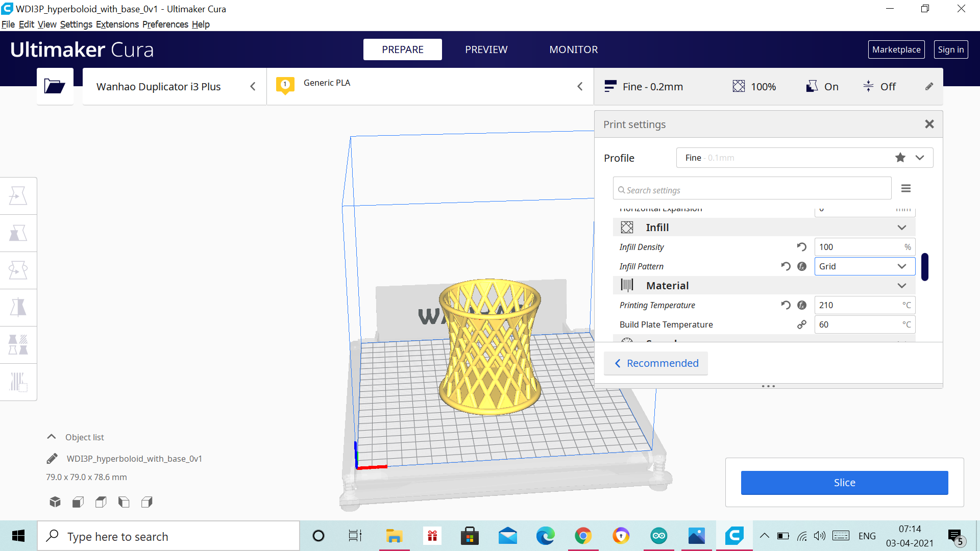
Task: Click the hamburger menu icon in Print settings
Action: (906, 188)
